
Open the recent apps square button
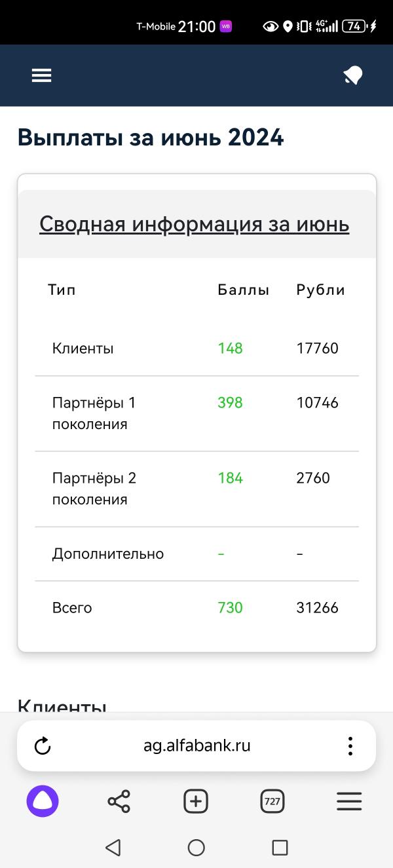point(280,848)
